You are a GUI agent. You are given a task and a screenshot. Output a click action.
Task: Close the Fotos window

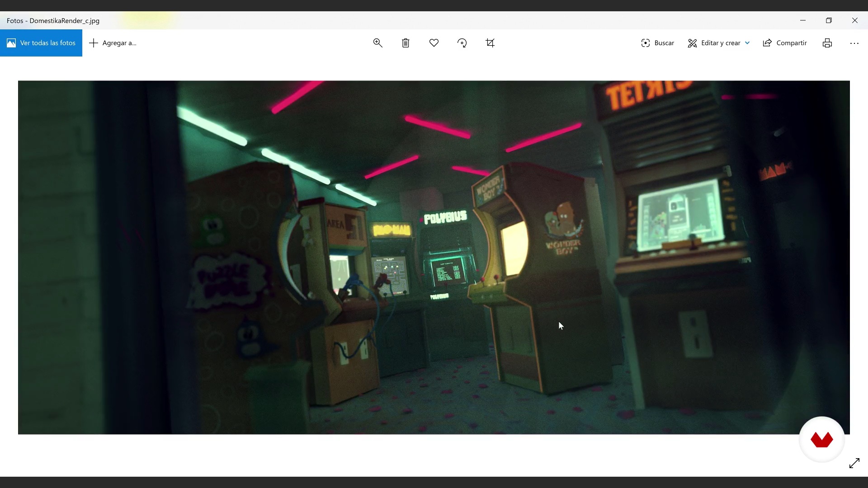[855, 20]
